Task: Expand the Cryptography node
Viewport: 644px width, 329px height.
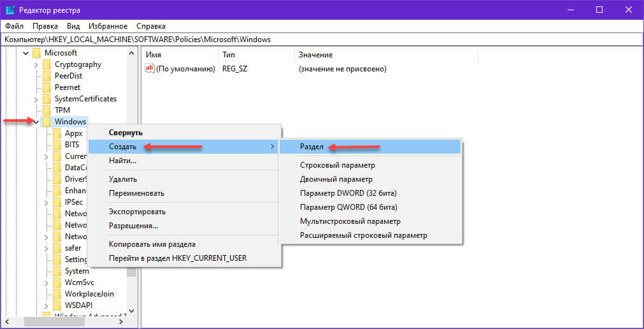Action: coord(36,64)
